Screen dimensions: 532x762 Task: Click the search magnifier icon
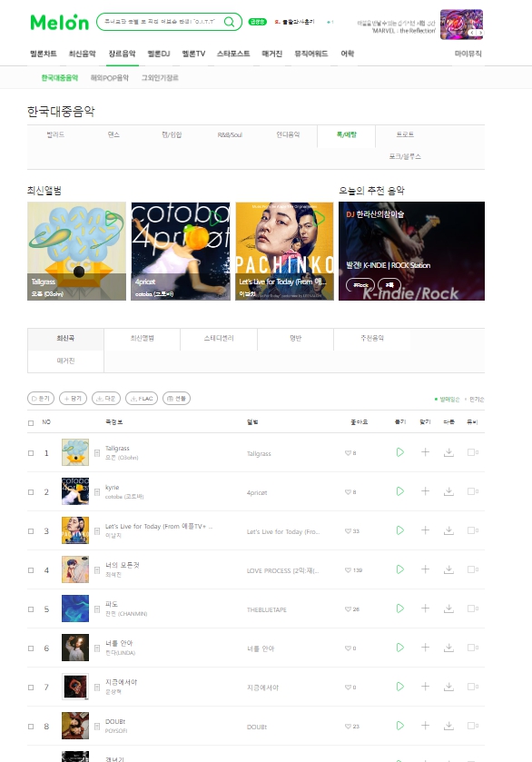pos(229,22)
